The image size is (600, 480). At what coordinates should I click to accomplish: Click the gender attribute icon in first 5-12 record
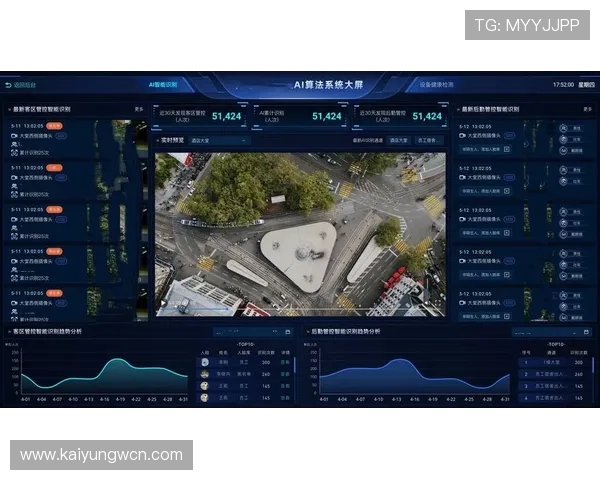[563, 128]
